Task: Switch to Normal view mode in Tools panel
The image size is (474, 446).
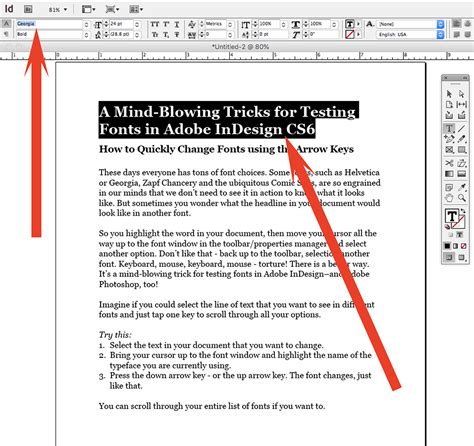Action: 449,257
